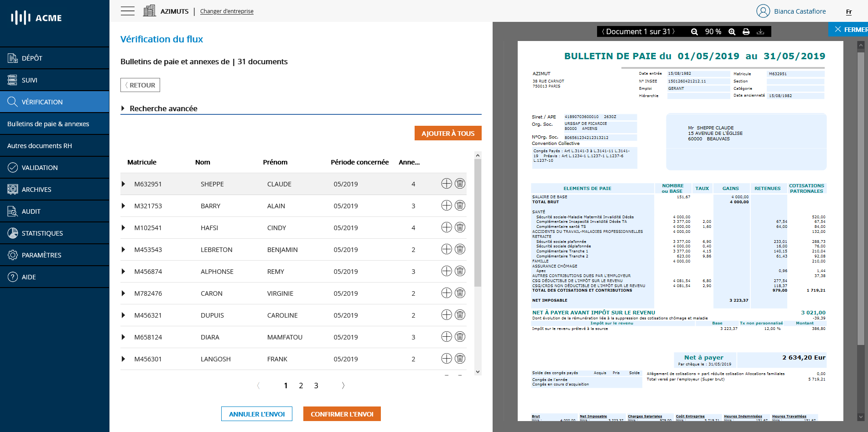The width and height of the screenshot is (868, 432).
Task: Print the displayed payslip document
Action: click(x=746, y=32)
